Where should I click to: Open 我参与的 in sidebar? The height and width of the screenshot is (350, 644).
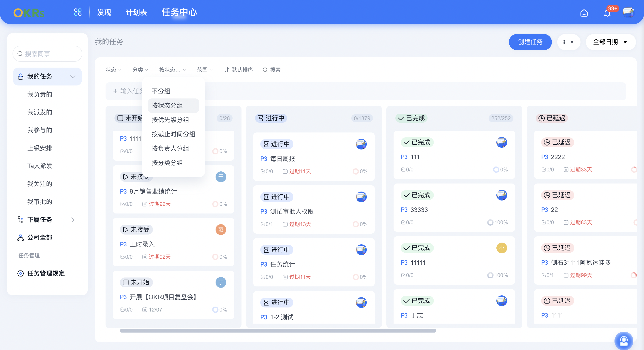pyautogui.click(x=40, y=130)
